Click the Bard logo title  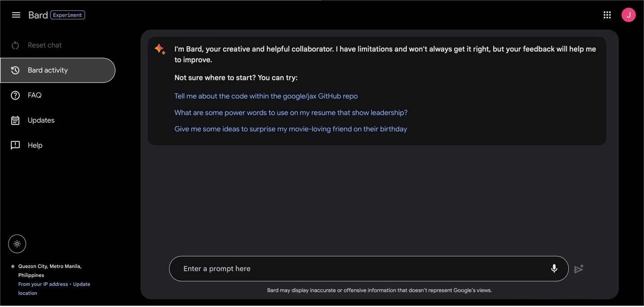pos(38,15)
